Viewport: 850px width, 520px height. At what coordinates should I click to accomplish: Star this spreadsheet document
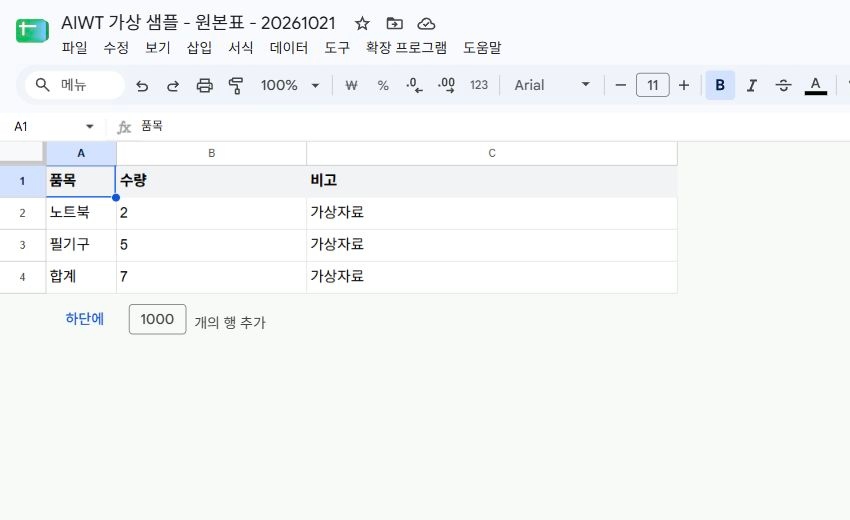point(362,23)
